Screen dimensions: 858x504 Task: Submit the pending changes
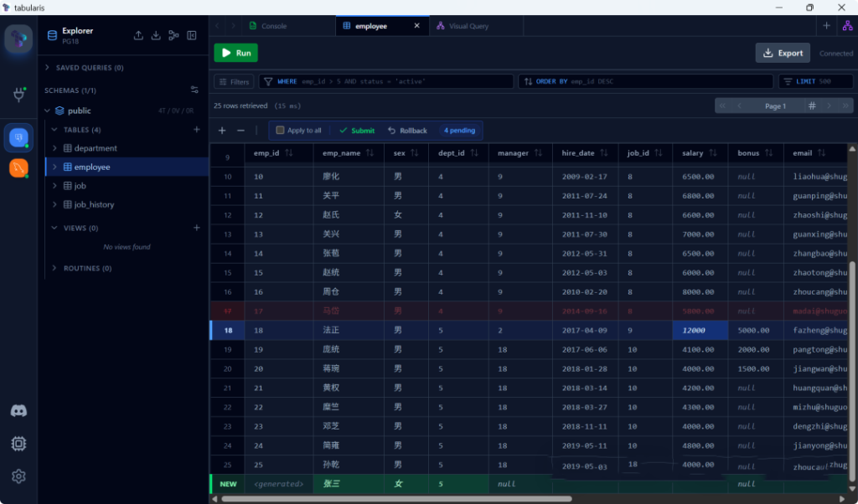(356, 131)
